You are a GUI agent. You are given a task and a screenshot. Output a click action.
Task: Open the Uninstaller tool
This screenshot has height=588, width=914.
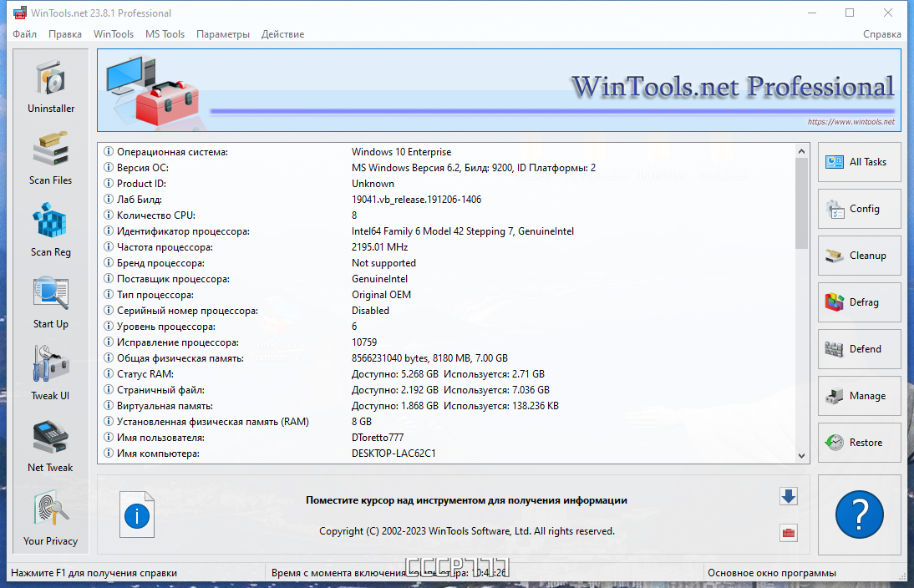coord(51,86)
